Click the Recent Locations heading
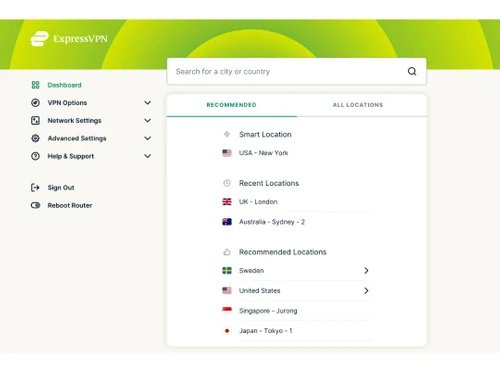The width and height of the screenshot is (500, 375). (x=269, y=183)
